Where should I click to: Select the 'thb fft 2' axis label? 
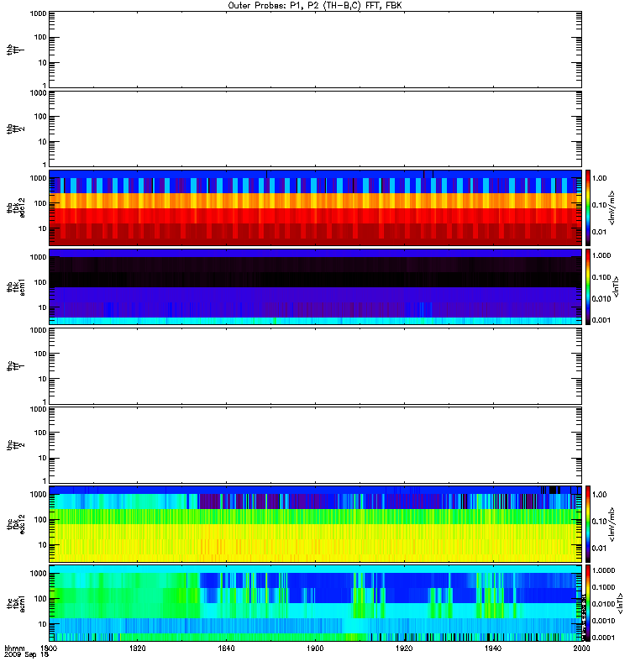point(15,129)
